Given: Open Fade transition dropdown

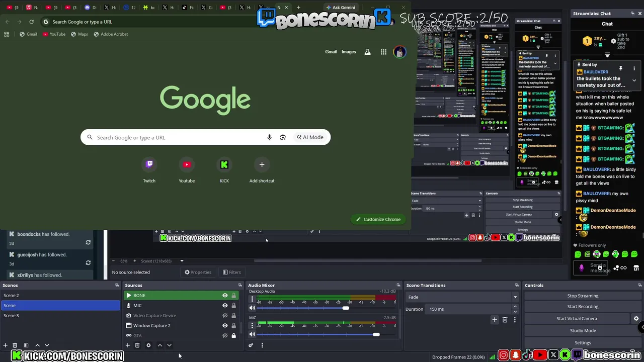Looking at the screenshot, I should 462,297.
